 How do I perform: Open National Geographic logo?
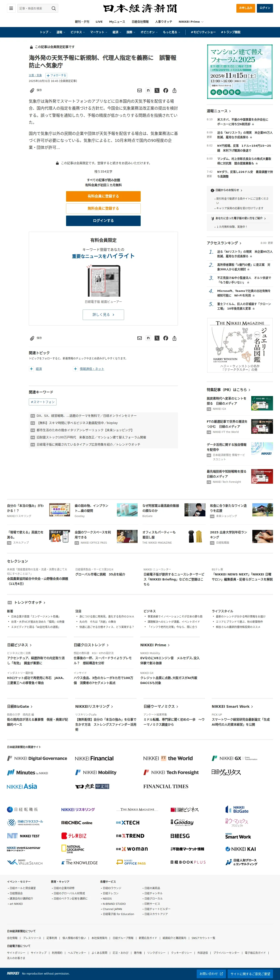click(x=73, y=849)
